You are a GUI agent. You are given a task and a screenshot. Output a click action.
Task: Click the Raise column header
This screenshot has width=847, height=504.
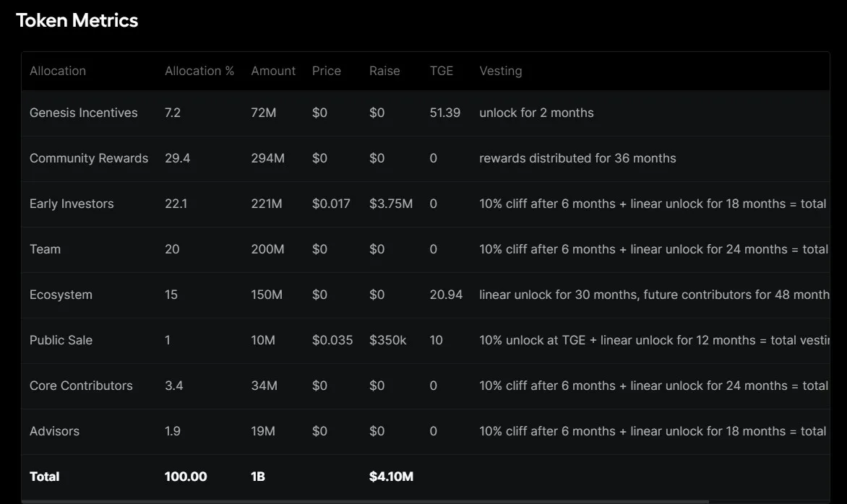coord(384,71)
